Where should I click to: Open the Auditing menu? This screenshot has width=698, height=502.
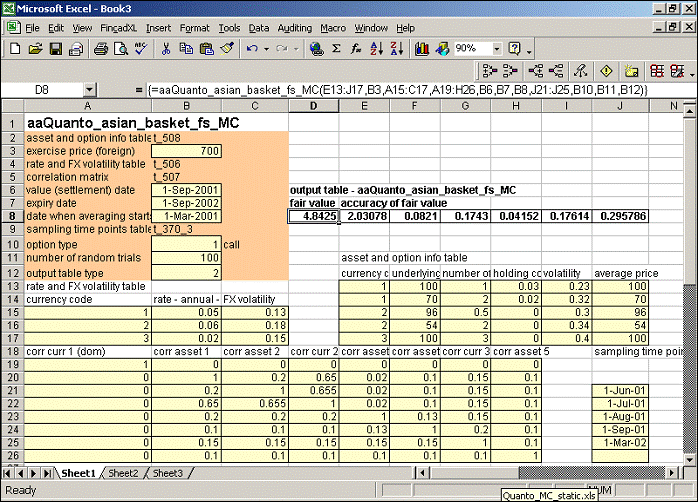[295, 28]
